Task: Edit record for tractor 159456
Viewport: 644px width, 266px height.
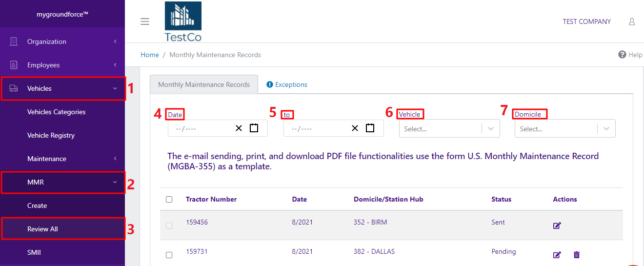Action: 557,225
